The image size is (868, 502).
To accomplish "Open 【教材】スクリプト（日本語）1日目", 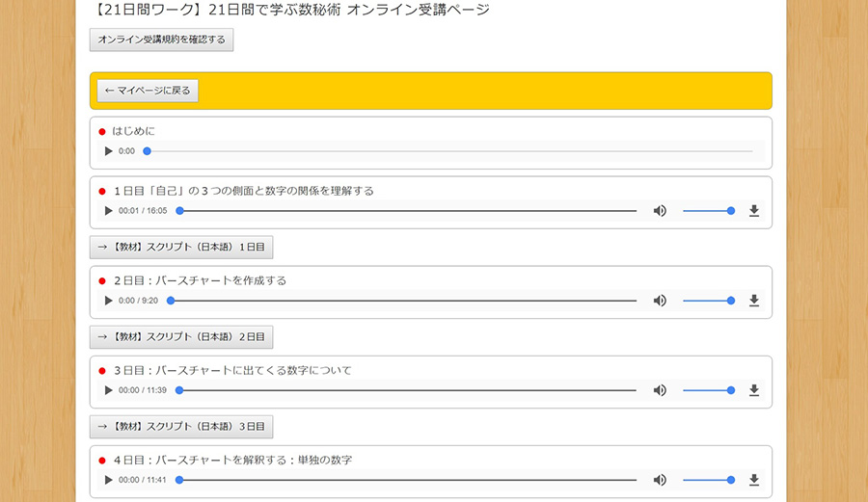I will point(181,247).
